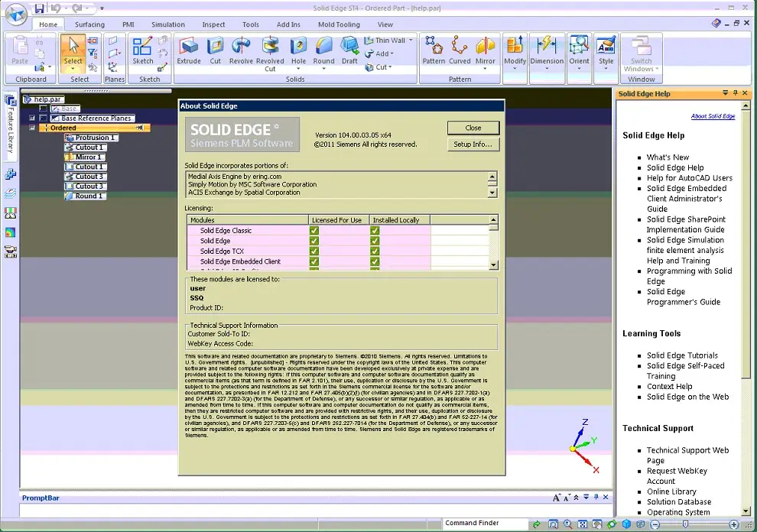The width and height of the screenshot is (757, 532).
Task: Click the Undo arrow in quick access toolbar
Action: tap(56, 8)
